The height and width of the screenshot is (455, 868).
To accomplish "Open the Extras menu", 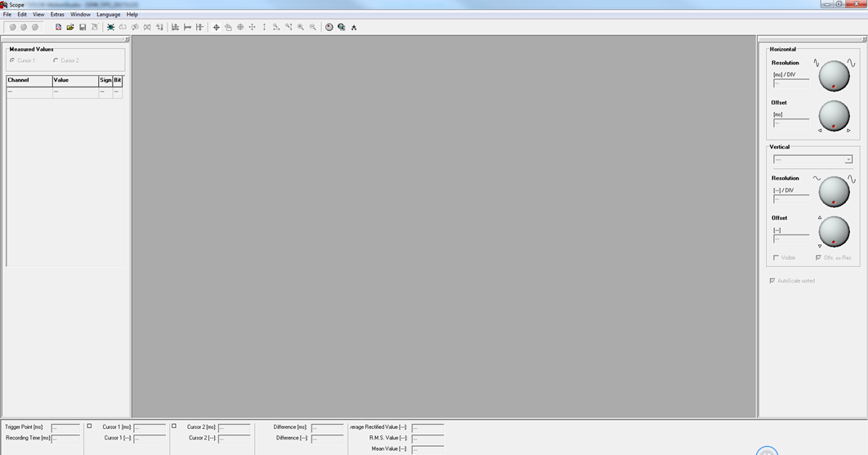I will click(x=57, y=15).
